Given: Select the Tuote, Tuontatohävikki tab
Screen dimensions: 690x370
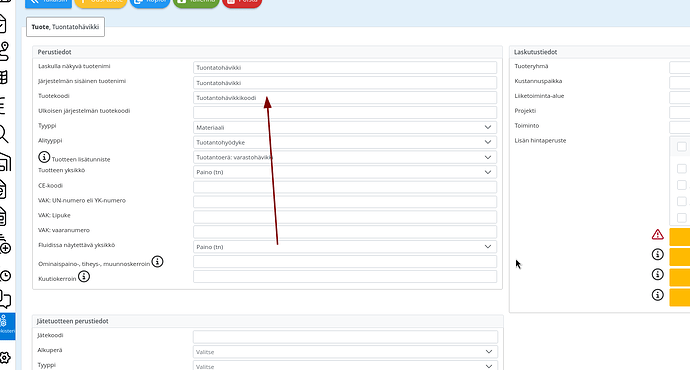Looking at the screenshot, I should click(66, 27).
